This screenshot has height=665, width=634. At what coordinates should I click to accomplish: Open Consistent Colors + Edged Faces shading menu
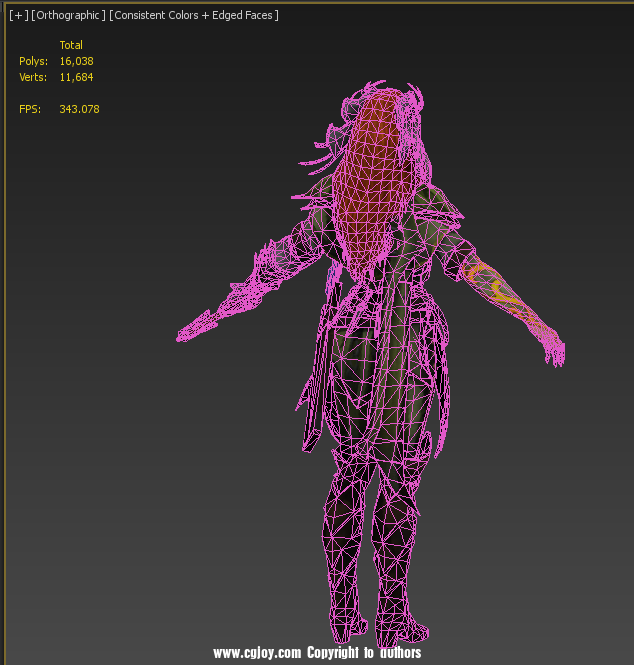pos(194,16)
